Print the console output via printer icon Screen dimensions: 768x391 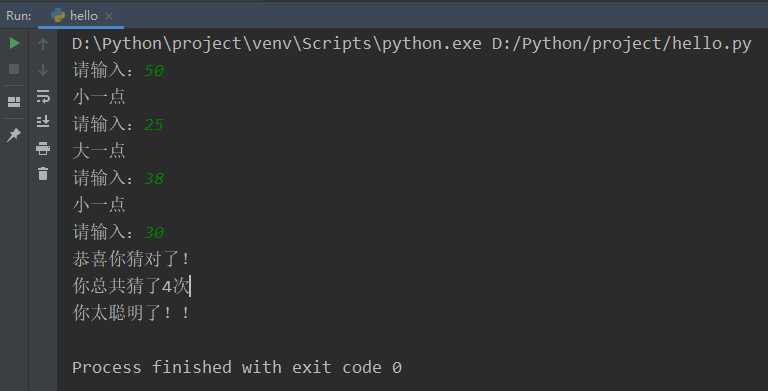(x=43, y=147)
